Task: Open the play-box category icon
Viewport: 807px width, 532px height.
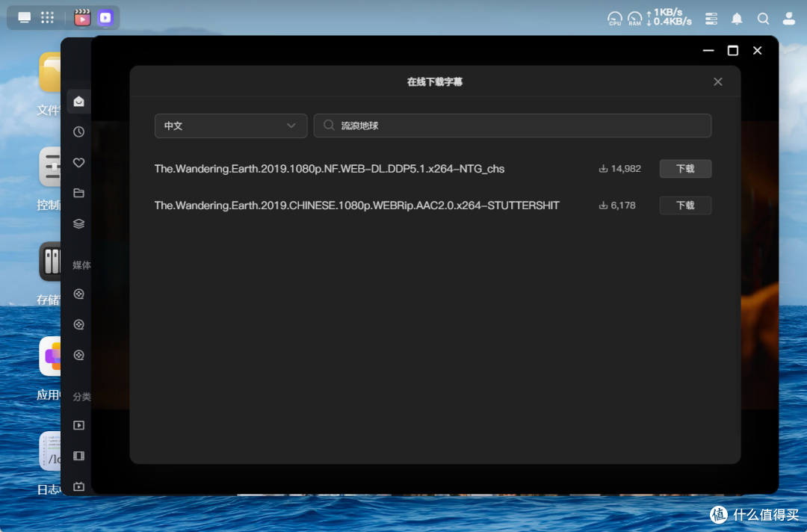Action: point(78,425)
